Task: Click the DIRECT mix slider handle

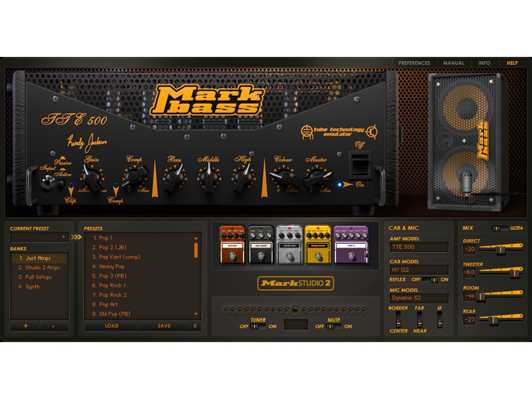Action: point(501,250)
